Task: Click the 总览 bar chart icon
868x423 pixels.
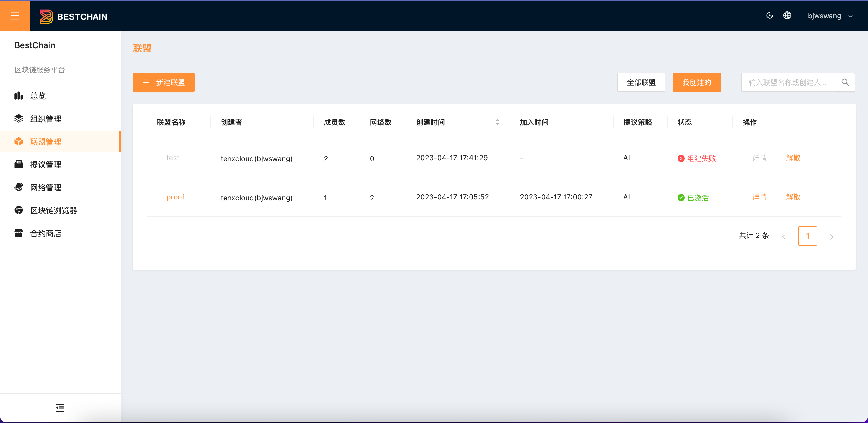Action: (18, 96)
